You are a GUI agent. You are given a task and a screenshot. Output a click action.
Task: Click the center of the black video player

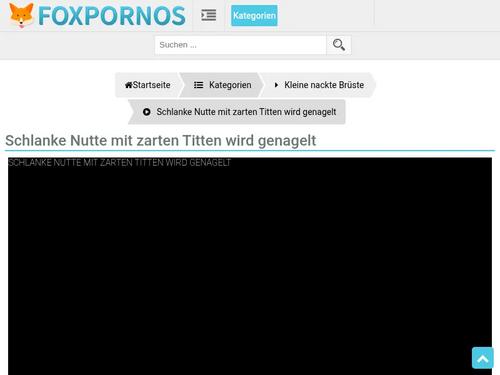pos(250,266)
